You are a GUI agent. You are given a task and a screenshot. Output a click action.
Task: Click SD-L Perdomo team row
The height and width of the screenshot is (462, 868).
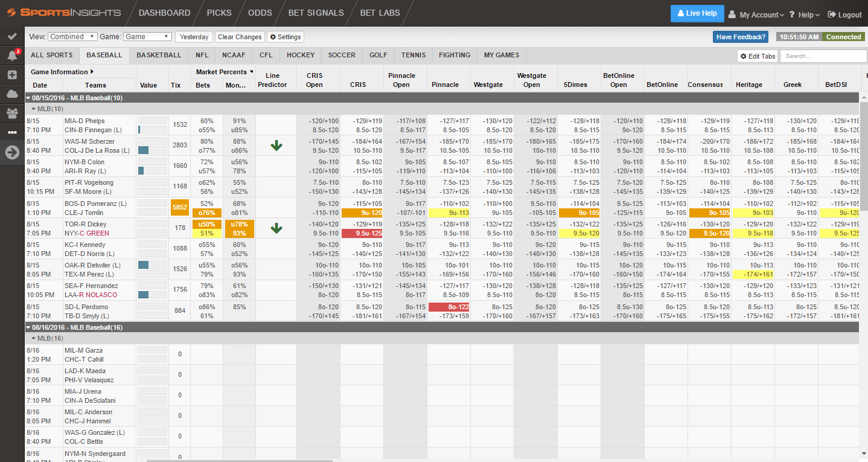tap(86, 307)
